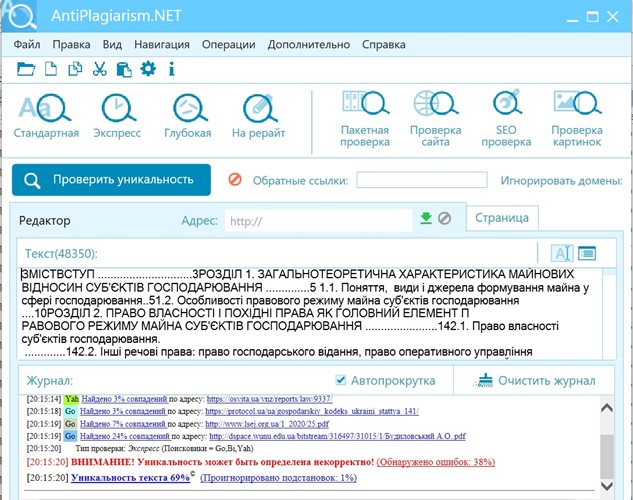Click 'Проигнорировано подстановок: 1%' link
Screen dimensions: 633x500
278,477
